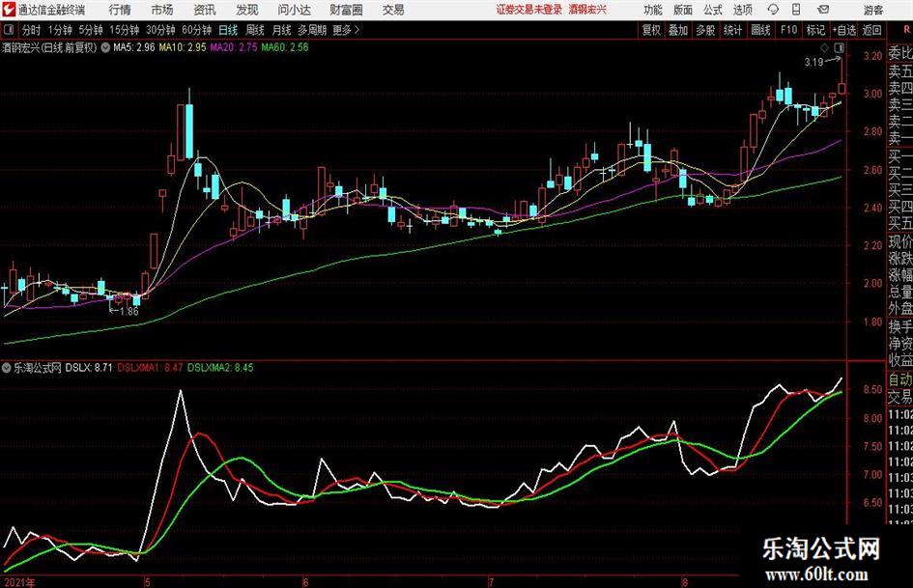Image resolution: width=913 pixels, height=588 pixels.
Task: Click the 标记 mark button
Action: click(x=815, y=30)
